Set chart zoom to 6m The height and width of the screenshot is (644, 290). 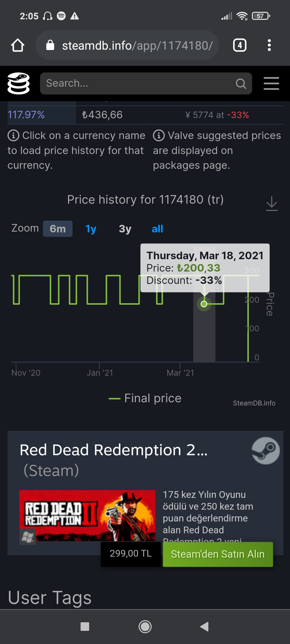pyautogui.click(x=57, y=229)
